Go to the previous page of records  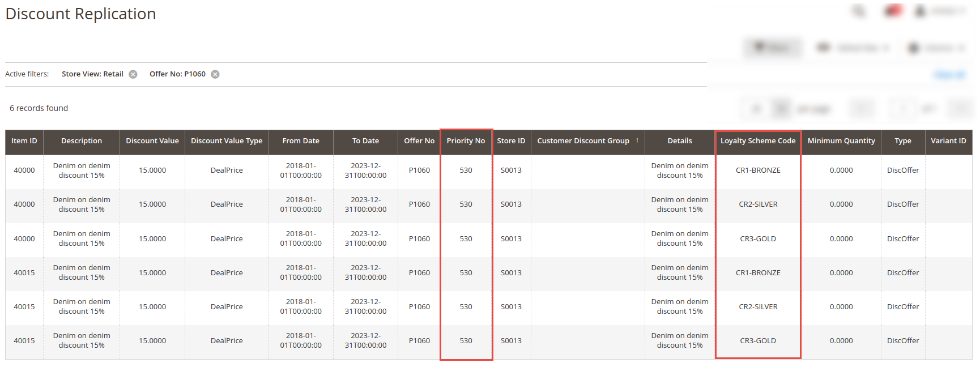(863, 108)
